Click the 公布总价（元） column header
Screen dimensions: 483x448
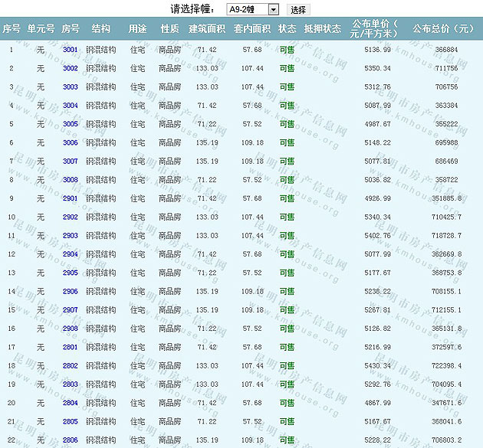pyautogui.click(x=444, y=29)
